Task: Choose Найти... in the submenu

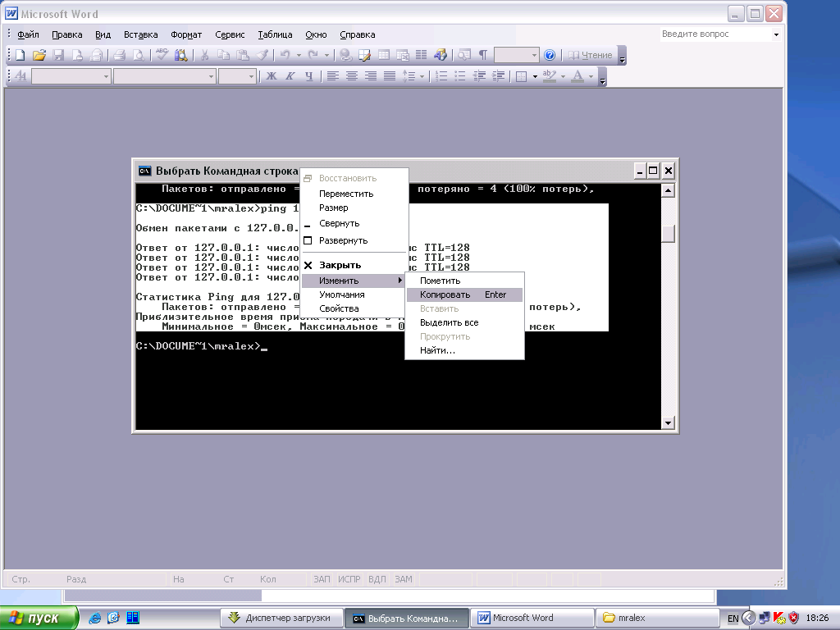Action: point(464,350)
